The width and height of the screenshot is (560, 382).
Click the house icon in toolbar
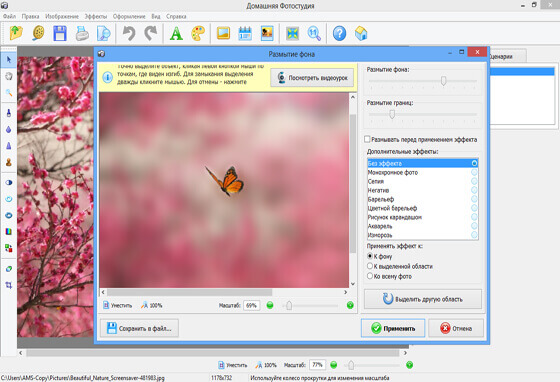(x=361, y=33)
